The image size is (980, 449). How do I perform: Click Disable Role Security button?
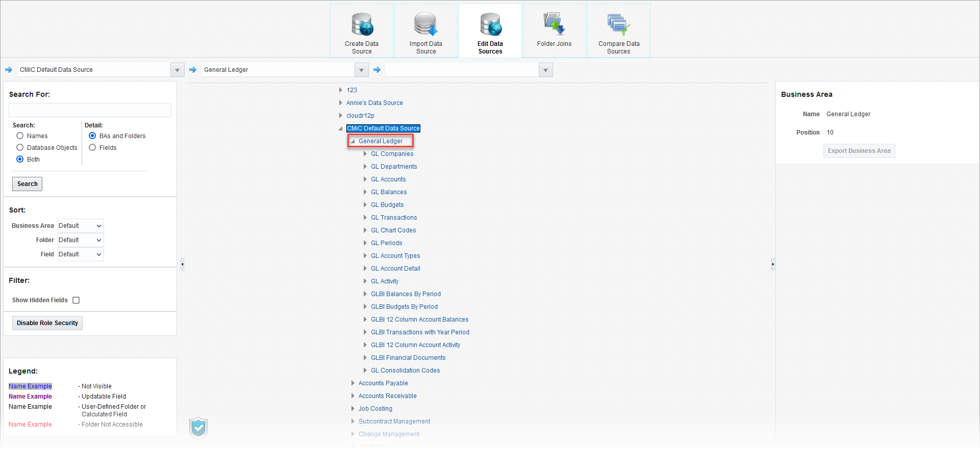(x=47, y=323)
